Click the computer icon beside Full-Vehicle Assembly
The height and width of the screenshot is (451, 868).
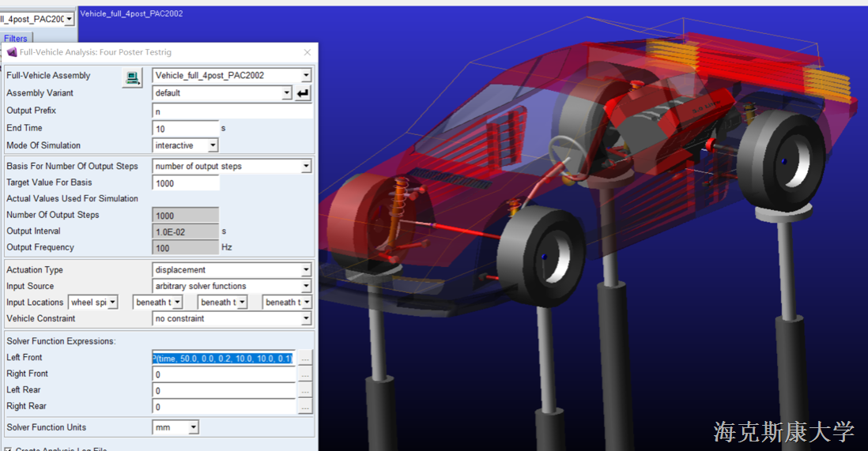point(132,77)
